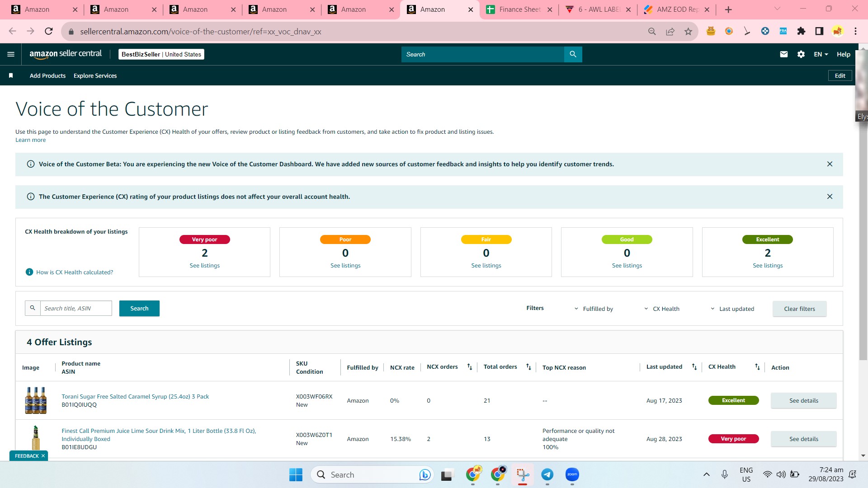868x488 pixels.
Task: Toggle browser side panel icon
Action: click(819, 31)
